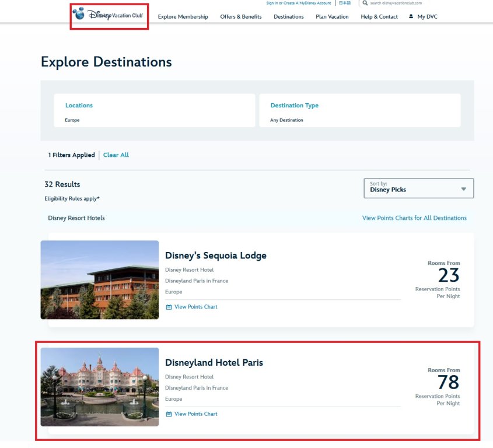
Task: Open the Explore Membership menu
Action: [183, 17]
